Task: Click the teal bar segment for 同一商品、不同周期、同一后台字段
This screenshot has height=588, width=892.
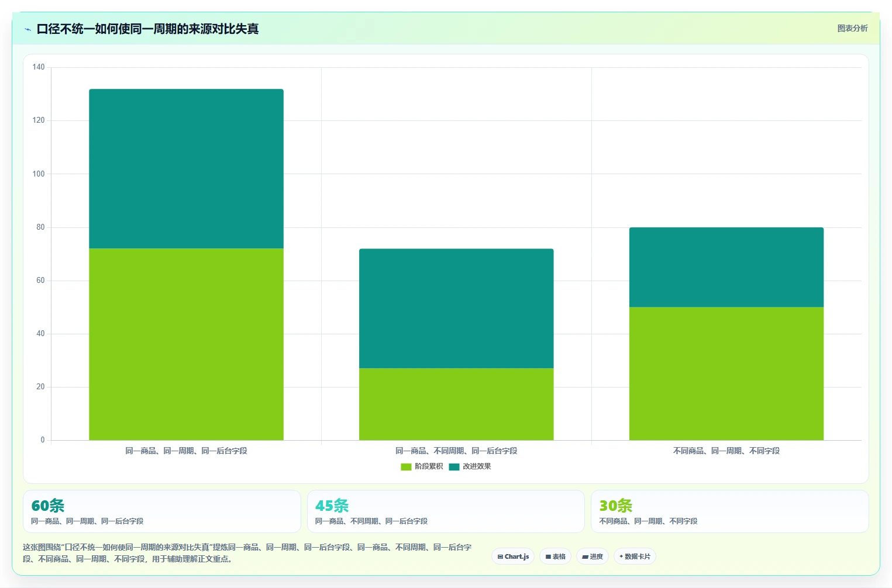Action: coord(456,309)
